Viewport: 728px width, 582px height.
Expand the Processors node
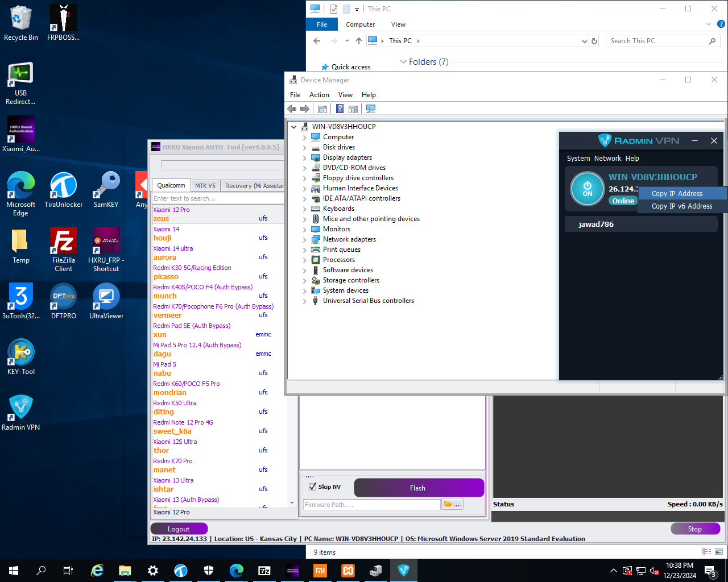coord(304,260)
